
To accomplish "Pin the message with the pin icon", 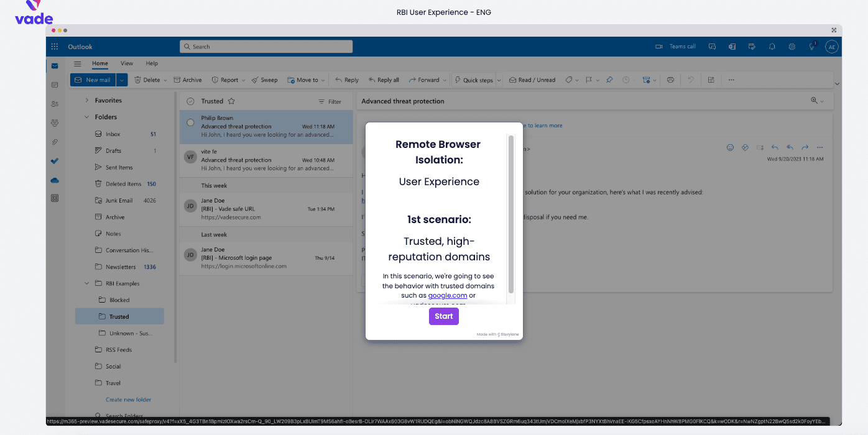I will point(609,80).
